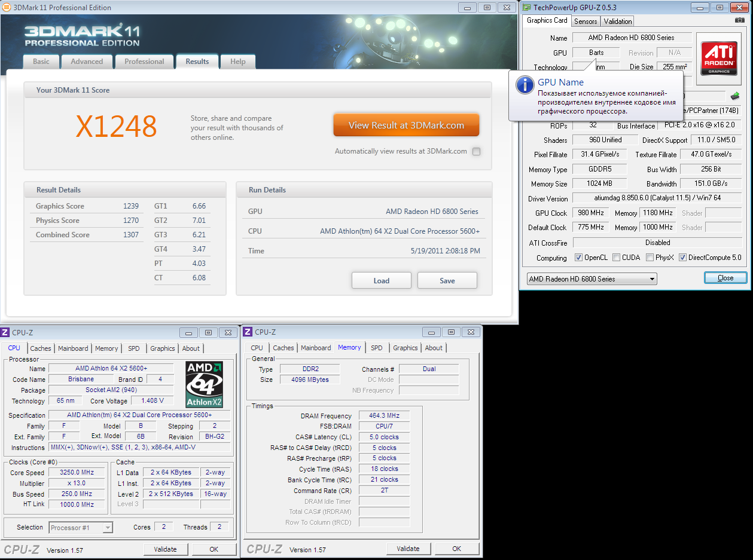Click the 3DMark 11 title bar icon
The image size is (753, 560).
tap(6, 8)
